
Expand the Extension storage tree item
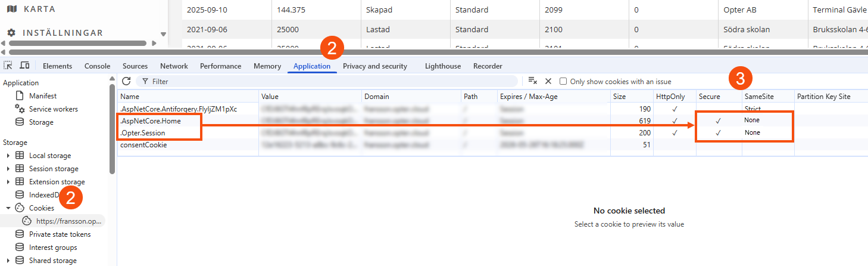pos(8,182)
